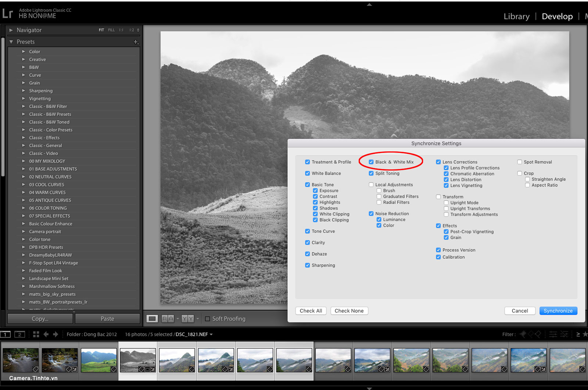
Task: Uncheck Black & White Mix
Action: click(371, 162)
